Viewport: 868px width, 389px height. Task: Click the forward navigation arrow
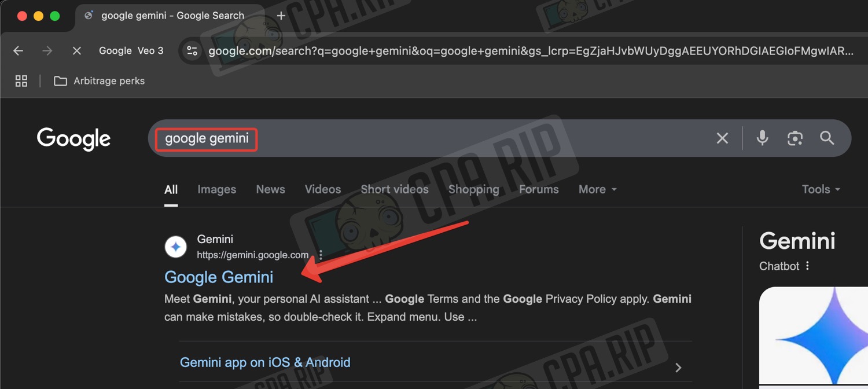point(47,51)
